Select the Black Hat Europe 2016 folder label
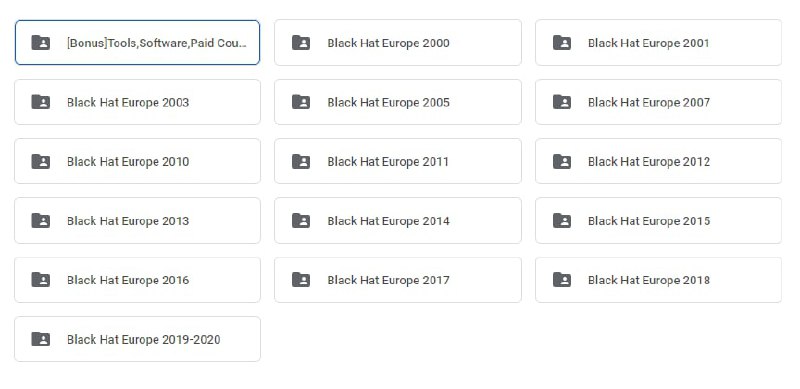This screenshot has height=389, width=800. (128, 280)
